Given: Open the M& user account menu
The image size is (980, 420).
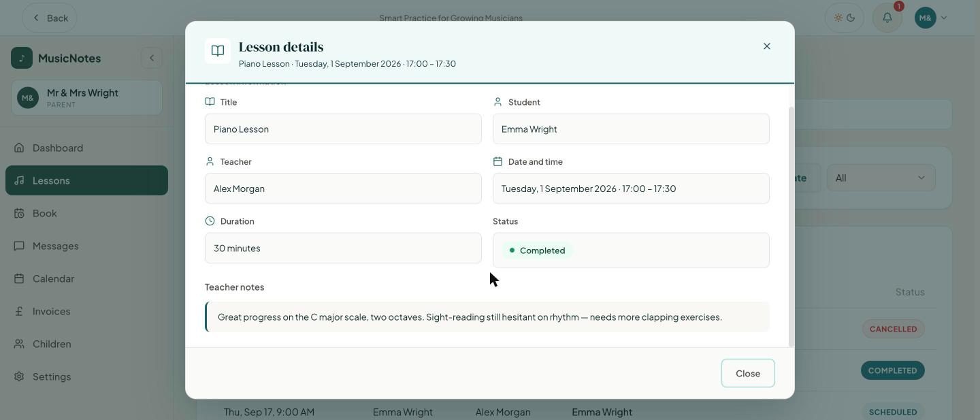Looking at the screenshot, I should 931,18.
